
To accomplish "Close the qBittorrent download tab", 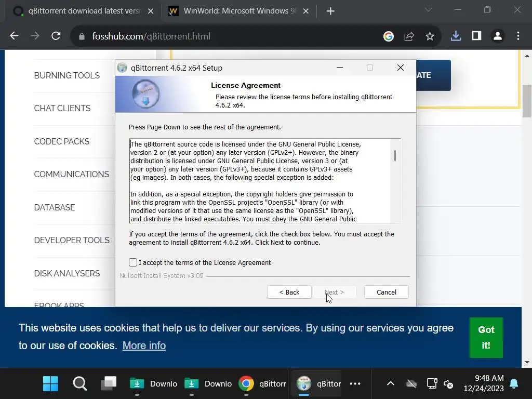I will 151,11.
